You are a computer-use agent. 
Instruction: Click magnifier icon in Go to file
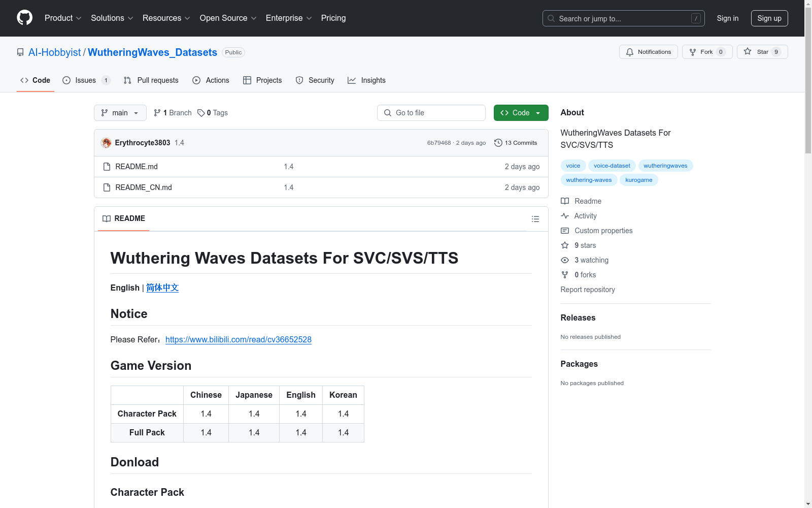(388, 113)
